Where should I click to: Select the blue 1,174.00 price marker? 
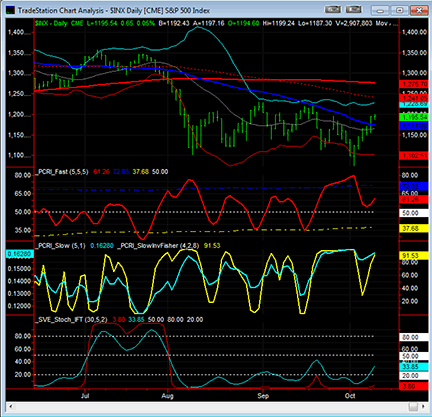click(414, 126)
